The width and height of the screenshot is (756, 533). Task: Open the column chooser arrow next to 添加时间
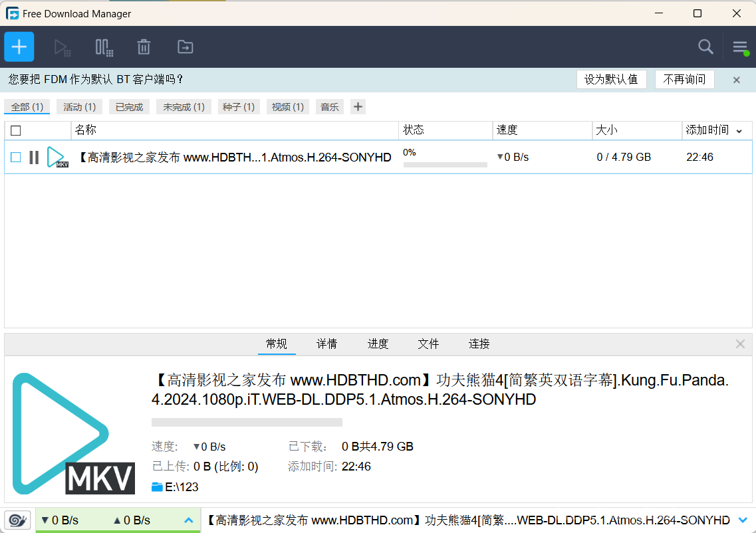(739, 131)
